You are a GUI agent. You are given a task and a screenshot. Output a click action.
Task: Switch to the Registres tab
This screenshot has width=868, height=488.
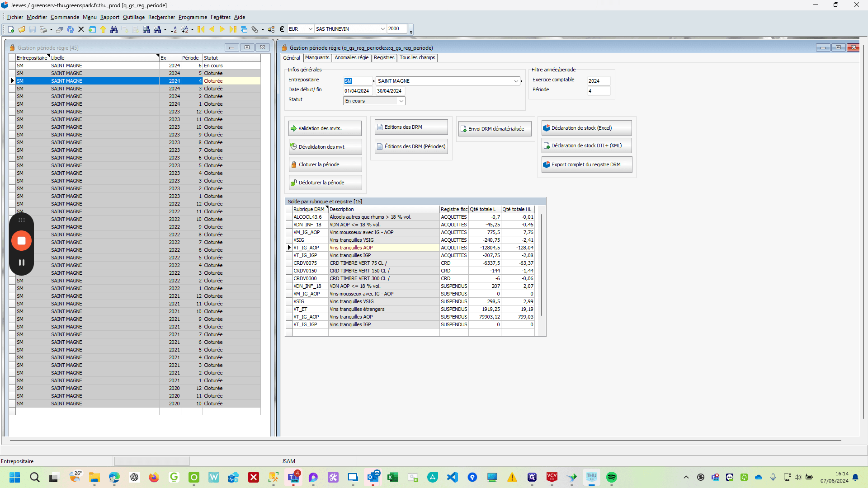point(384,58)
